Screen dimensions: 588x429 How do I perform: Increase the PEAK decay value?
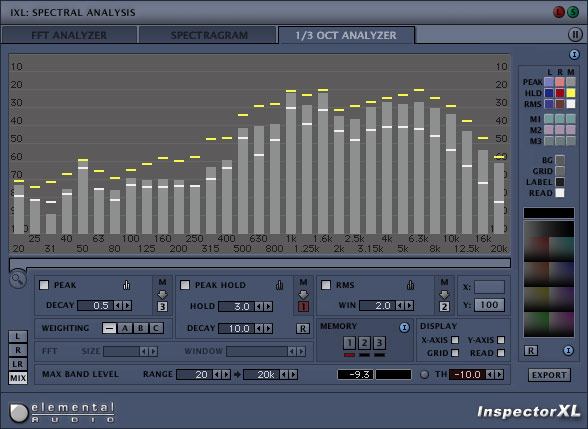click(x=127, y=306)
